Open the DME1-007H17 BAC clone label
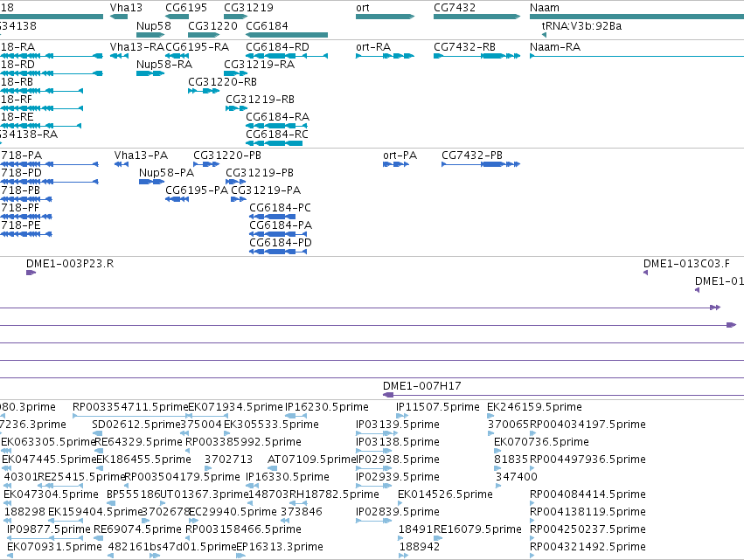 (421, 386)
